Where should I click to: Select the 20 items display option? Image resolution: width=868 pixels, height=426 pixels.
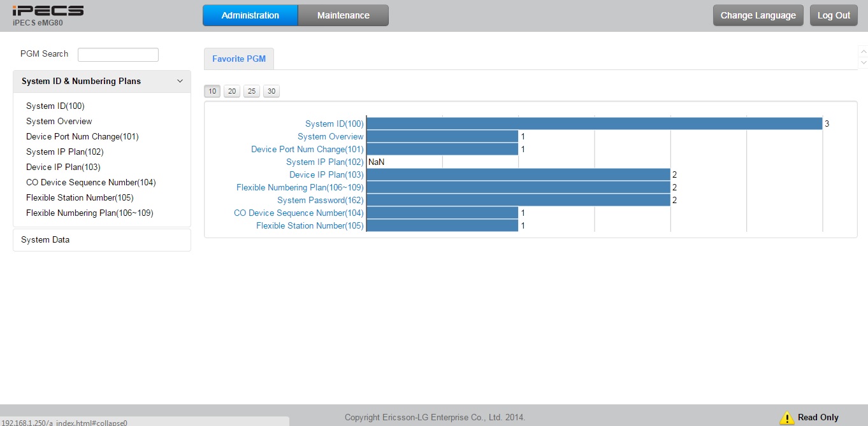pos(232,92)
